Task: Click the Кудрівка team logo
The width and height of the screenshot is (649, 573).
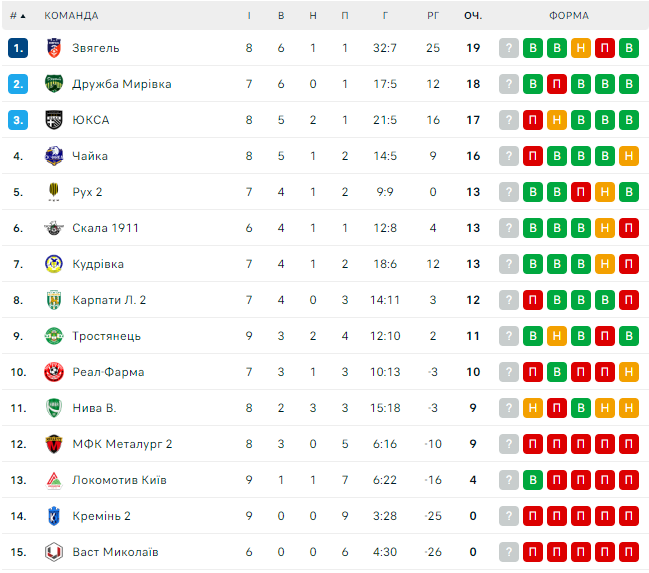Action: tap(54, 264)
